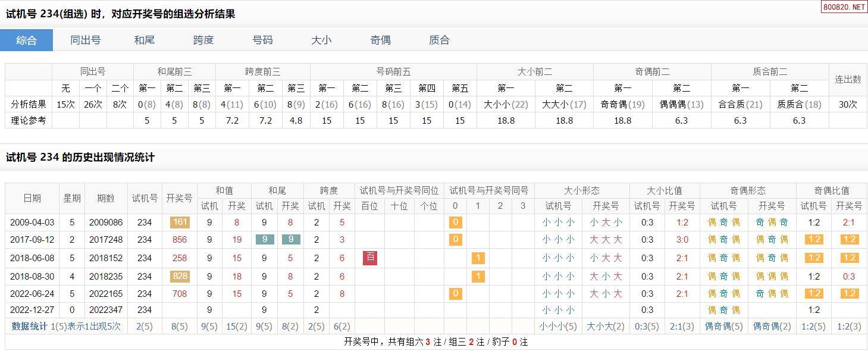Click period number 2017248
Viewport: 868px width, 351px height.
106,240
